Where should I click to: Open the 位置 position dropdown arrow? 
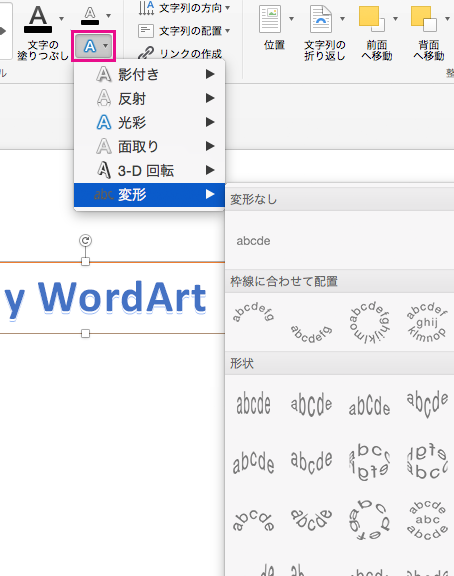pyautogui.click(x=292, y=18)
